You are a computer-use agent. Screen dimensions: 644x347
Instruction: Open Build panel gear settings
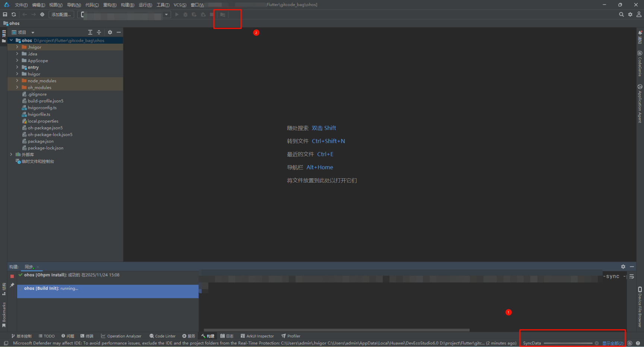point(623,267)
